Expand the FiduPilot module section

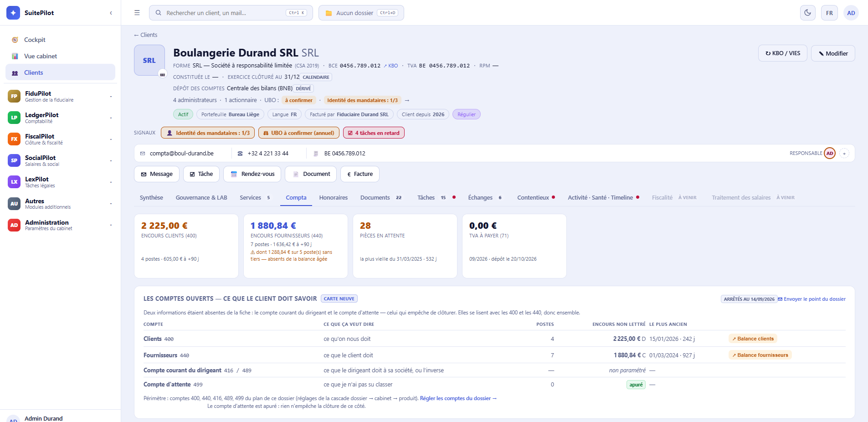tap(111, 96)
